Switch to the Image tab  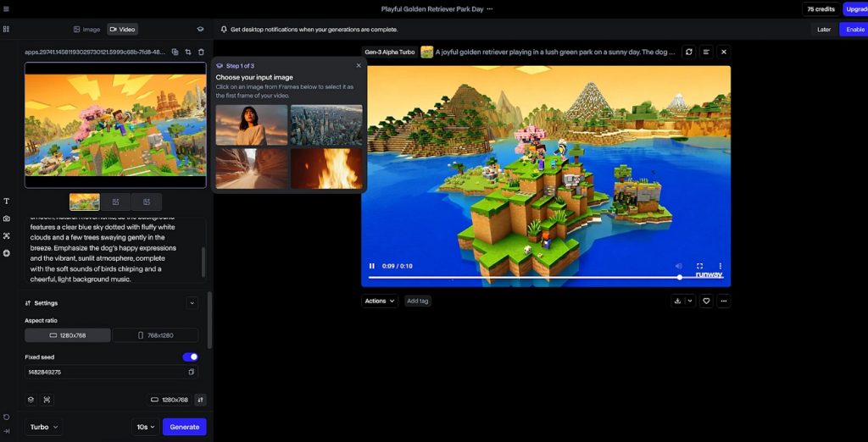(x=86, y=29)
